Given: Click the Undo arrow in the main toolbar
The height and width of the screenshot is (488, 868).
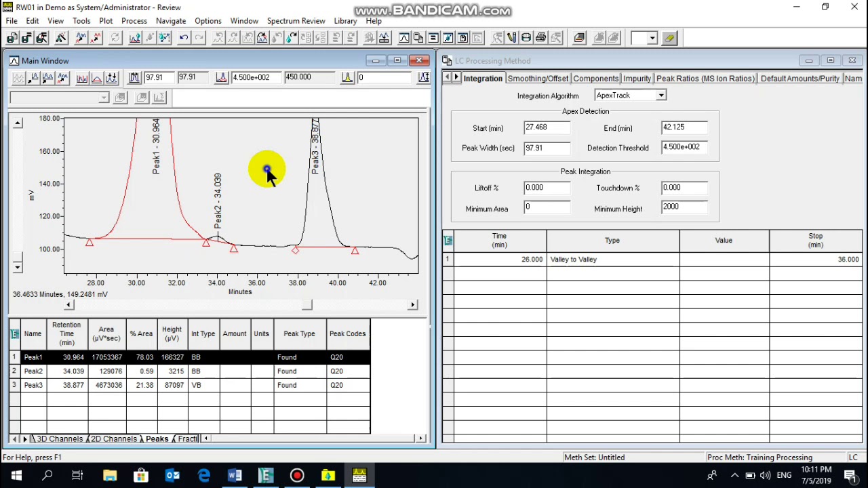Looking at the screenshot, I should [184, 38].
